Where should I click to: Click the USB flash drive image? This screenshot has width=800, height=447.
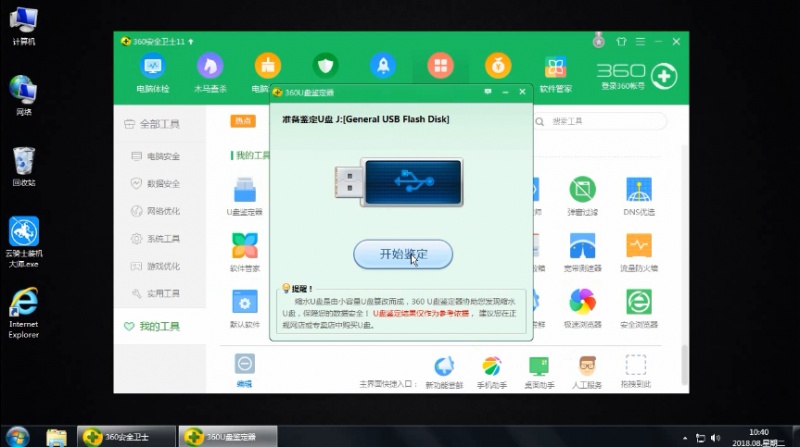point(399,183)
